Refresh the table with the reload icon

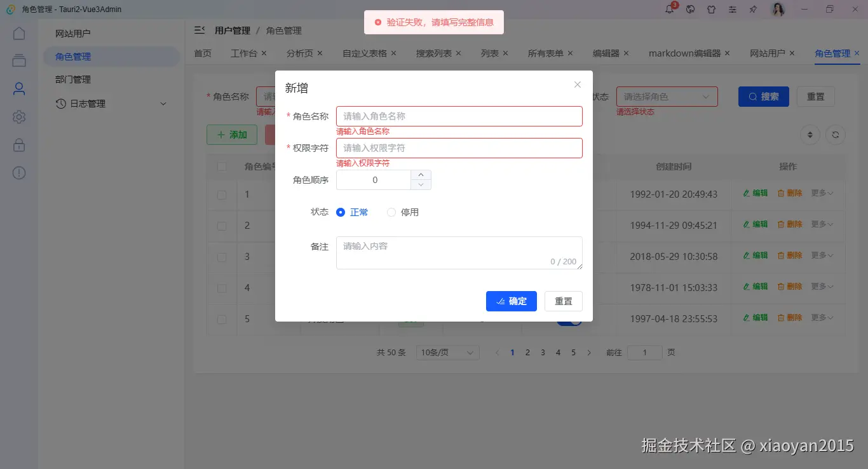click(836, 135)
